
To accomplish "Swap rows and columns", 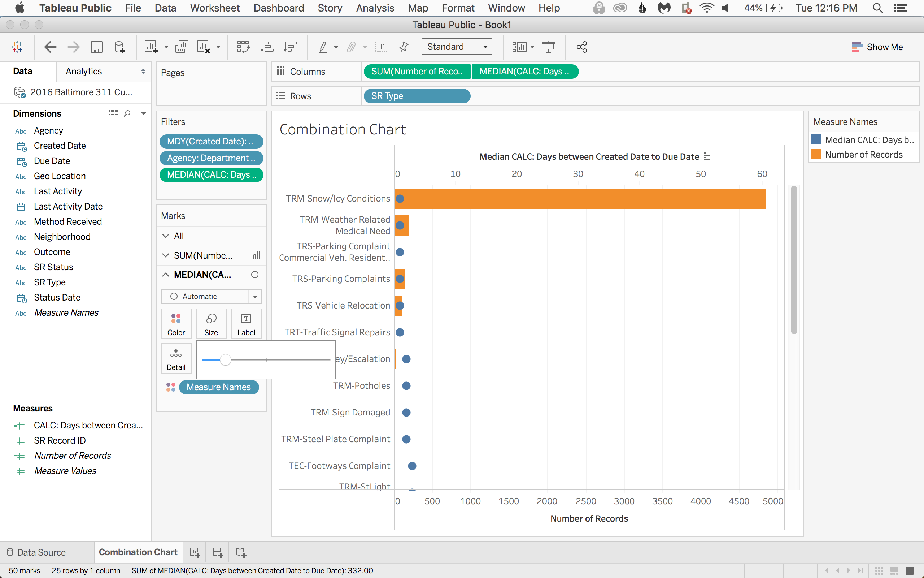I will coord(243,47).
